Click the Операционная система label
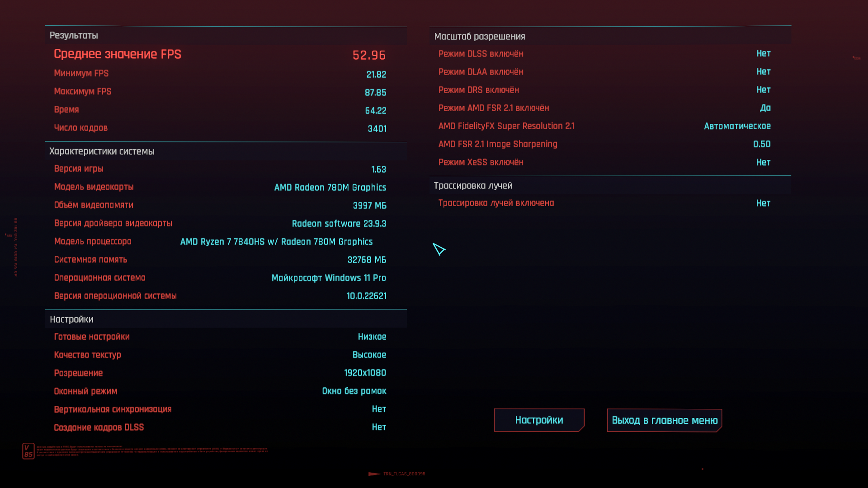Viewport: 868px width, 488px height. coord(99,278)
